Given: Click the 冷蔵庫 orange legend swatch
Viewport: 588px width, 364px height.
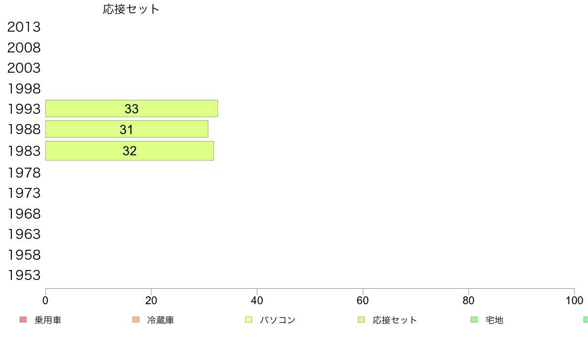Looking at the screenshot, I should [x=136, y=319].
